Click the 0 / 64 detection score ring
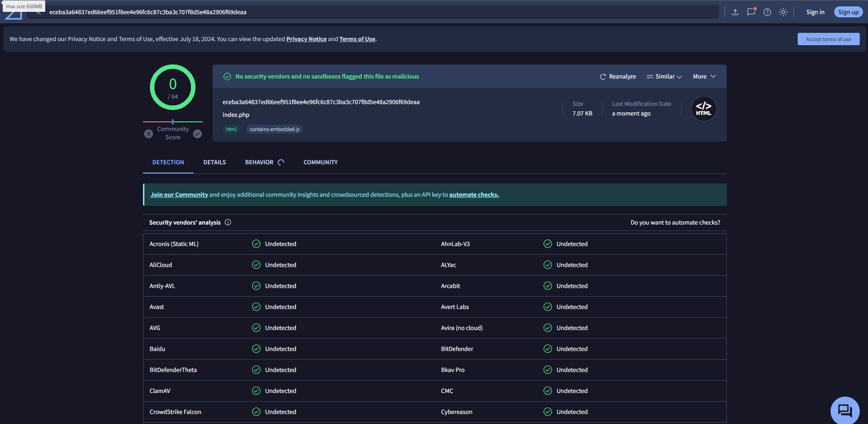Screen dimensions: 868x424 tap(173, 87)
